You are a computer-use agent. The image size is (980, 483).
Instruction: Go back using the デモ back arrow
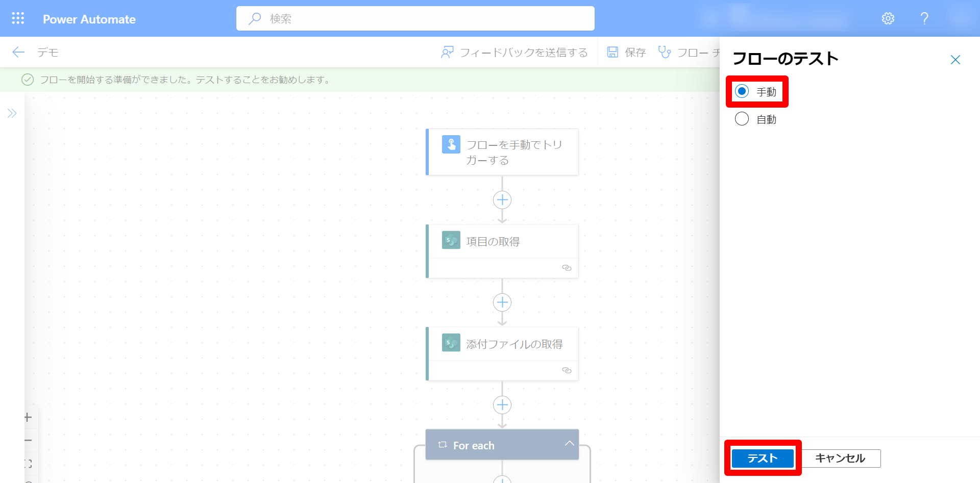(x=18, y=52)
